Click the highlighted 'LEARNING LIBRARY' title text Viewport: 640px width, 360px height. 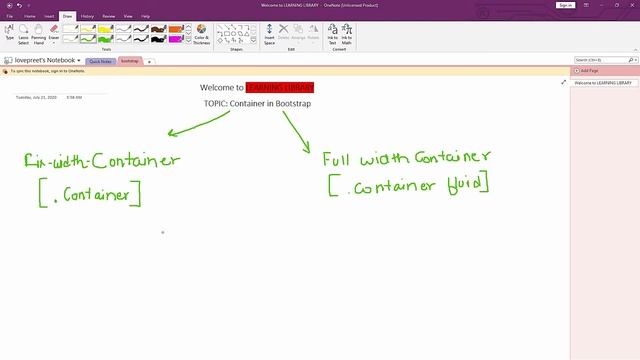tap(280, 88)
